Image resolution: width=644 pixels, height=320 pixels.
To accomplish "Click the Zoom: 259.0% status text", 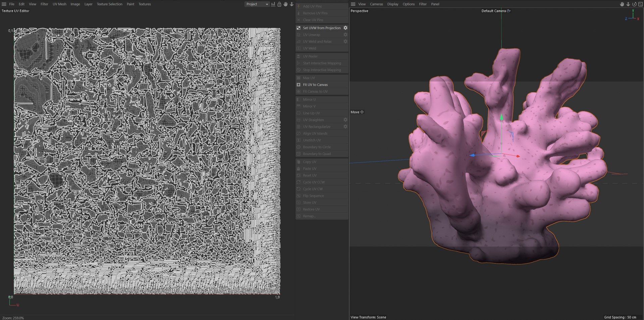I will [x=13, y=318].
